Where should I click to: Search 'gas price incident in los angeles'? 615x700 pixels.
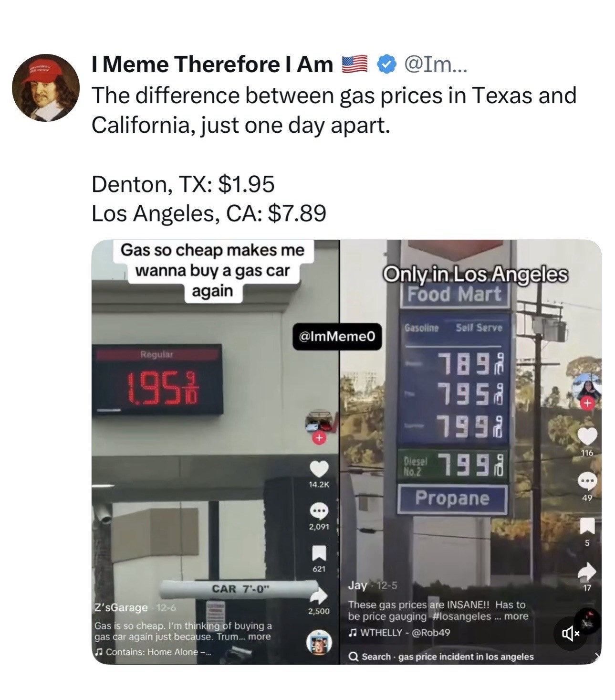(442, 657)
